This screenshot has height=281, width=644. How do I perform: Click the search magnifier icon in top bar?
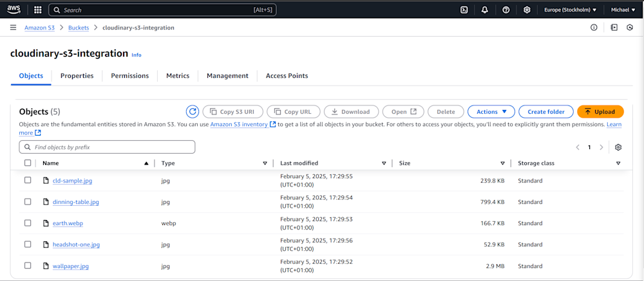click(x=57, y=10)
